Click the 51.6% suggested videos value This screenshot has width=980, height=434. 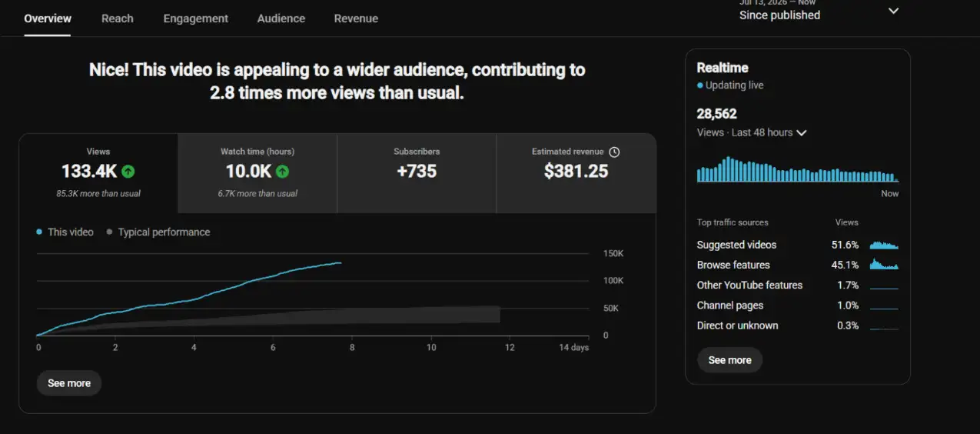coord(845,245)
